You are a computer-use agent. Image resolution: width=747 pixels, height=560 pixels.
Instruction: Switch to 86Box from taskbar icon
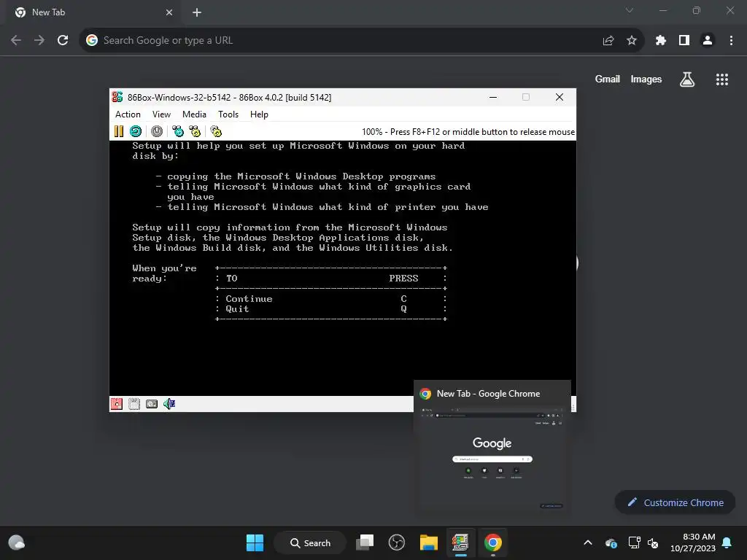pos(460,542)
